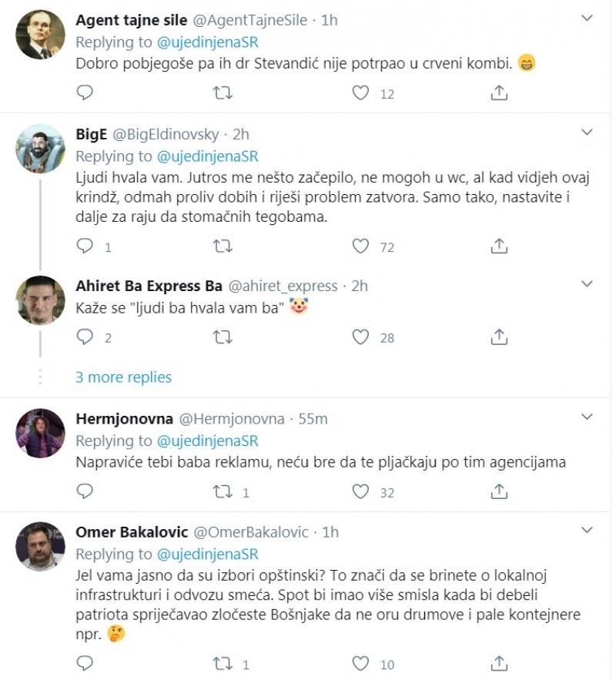
Task: Reply to Omer Bakalovic's tweet
Action: [85, 664]
